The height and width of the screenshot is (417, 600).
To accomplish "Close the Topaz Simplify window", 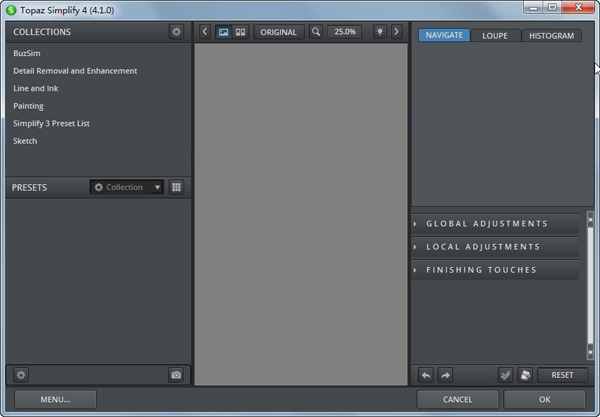I will [x=578, y=7].
